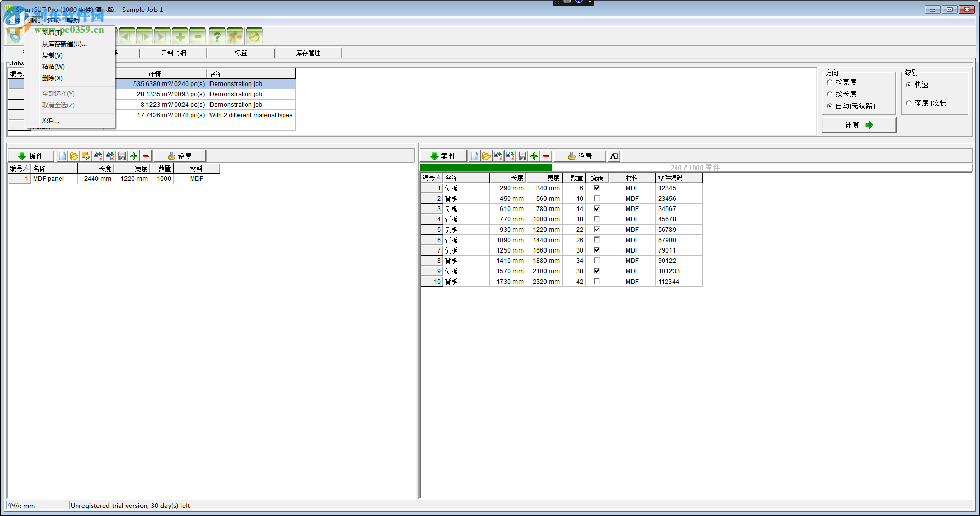Click the exit running-man toolbar icon

[235, 36]
